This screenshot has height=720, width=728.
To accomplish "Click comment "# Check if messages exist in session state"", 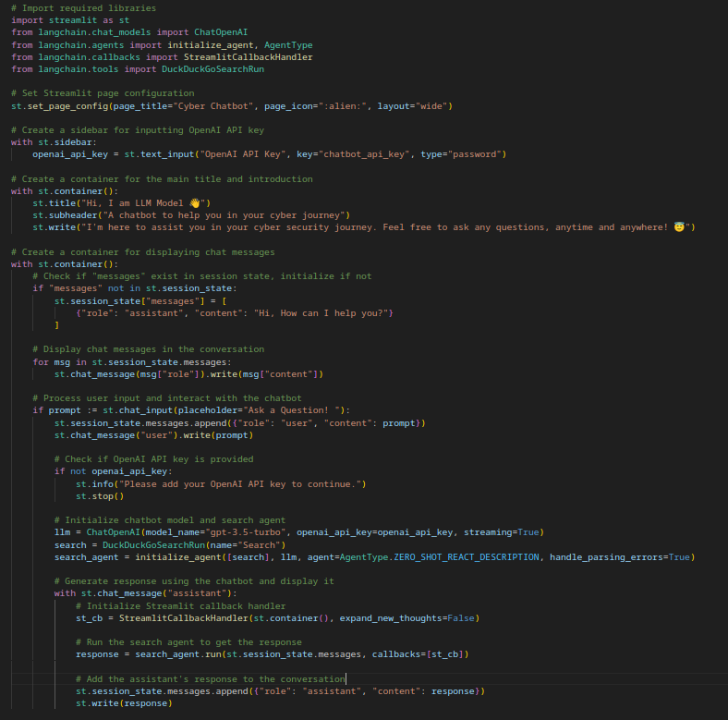I will click(x=202, y=276).
